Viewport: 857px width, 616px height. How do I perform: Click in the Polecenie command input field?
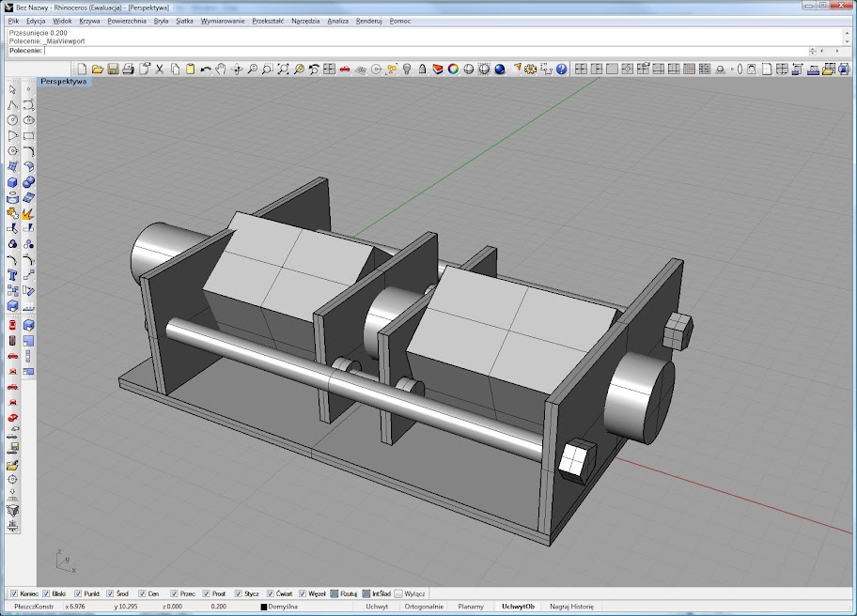pyautogui.click(x=427, y=51)
